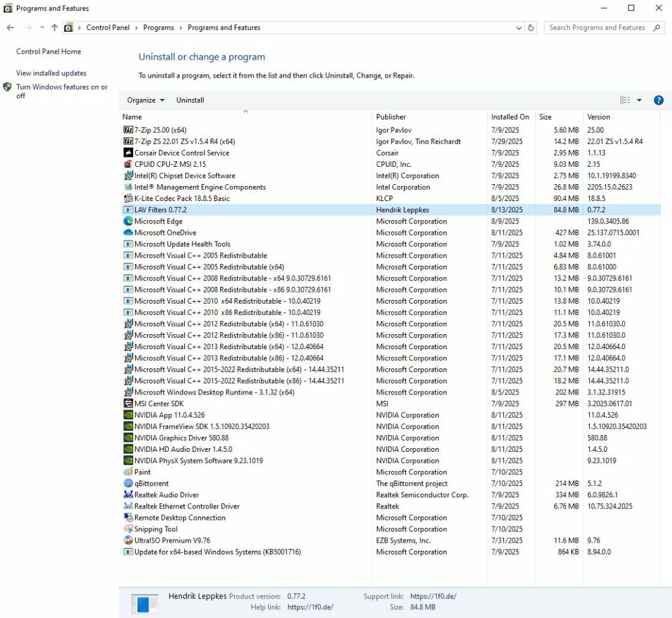The image size is (672, 618).
Task: Expand the address bar history dropdown
Action: [518, 28]
